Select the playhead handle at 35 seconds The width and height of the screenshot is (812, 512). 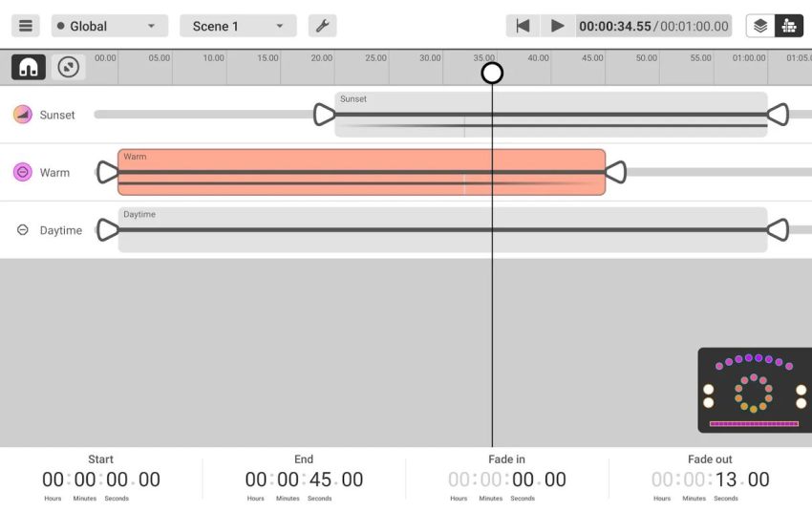492,73
